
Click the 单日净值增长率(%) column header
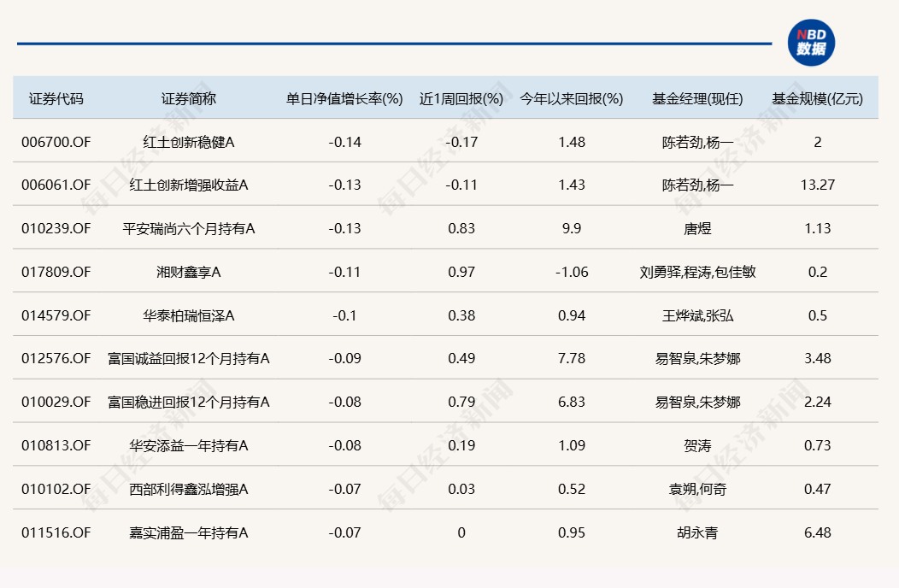tap(344, 98)
